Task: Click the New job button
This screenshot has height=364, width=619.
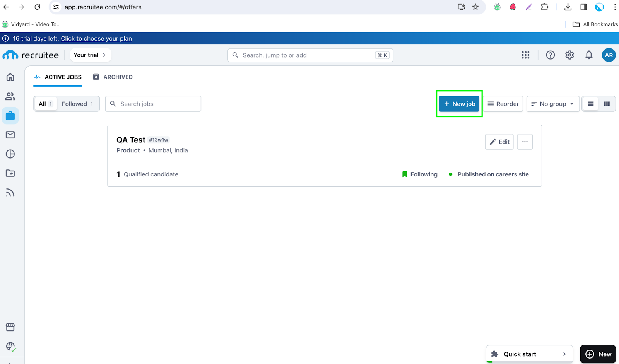Action: (459, 104)
